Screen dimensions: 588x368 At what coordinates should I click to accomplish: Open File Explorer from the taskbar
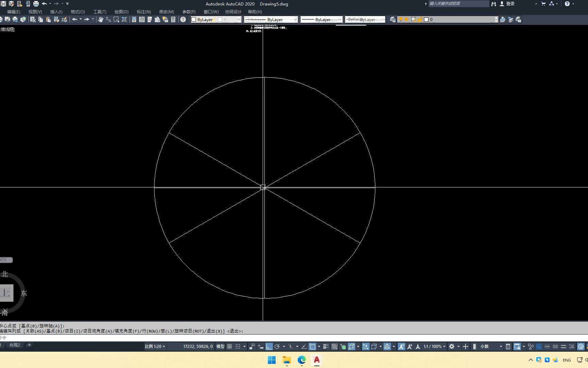click(287, 360)
